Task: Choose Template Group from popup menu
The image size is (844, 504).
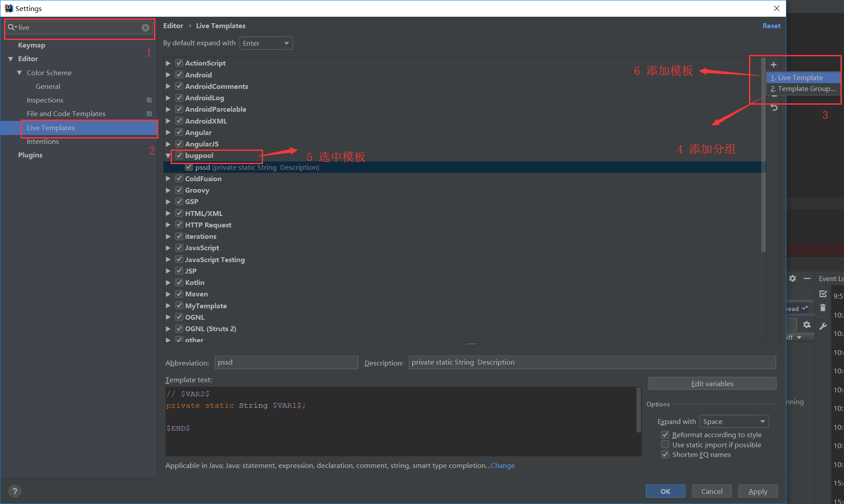Action: 803,89
